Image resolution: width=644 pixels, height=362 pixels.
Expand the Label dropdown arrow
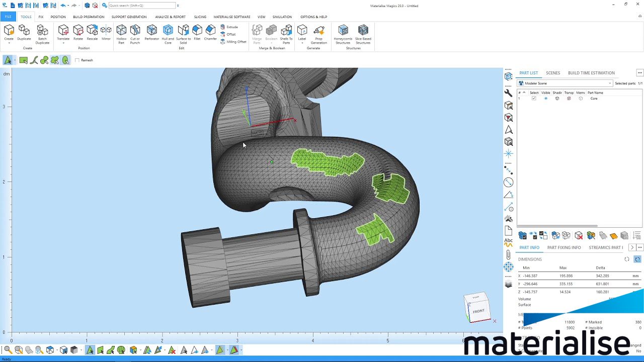pyautogui.click(x=302, y=43)
